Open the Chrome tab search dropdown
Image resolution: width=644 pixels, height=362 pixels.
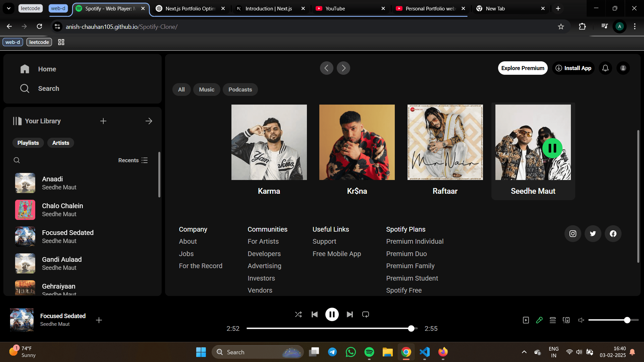coord(9,8)
